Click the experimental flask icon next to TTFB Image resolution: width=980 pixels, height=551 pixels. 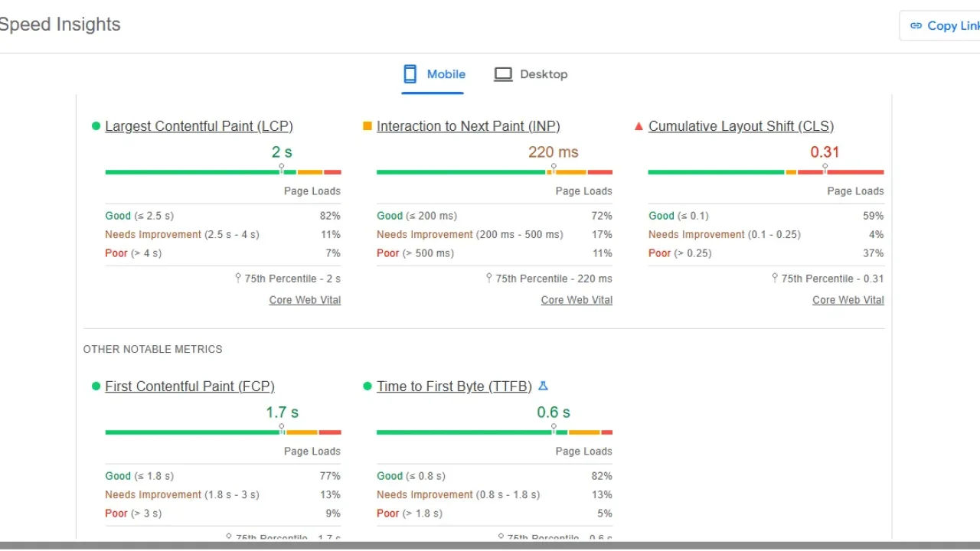pos(544,386)
